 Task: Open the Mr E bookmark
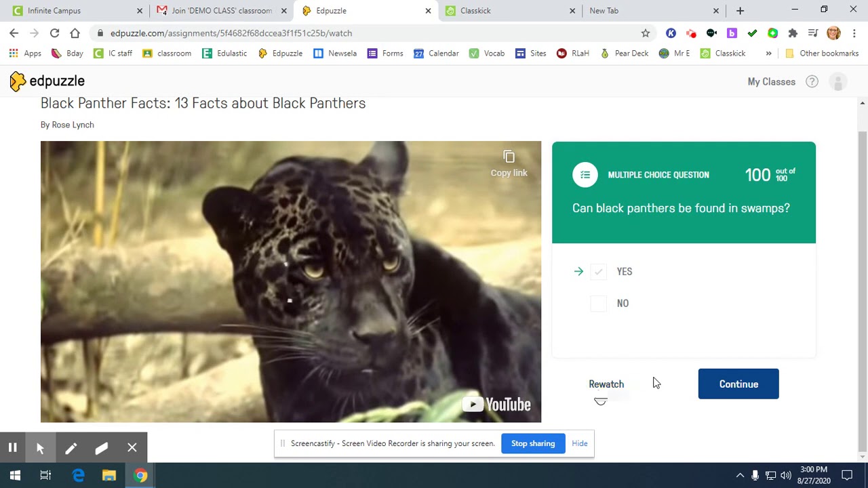point(675,53)
